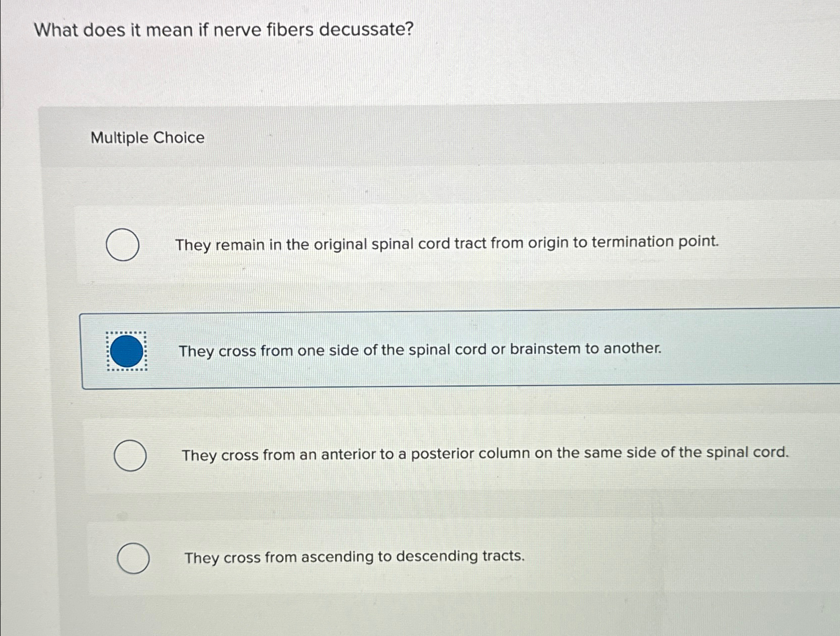Select the radio button for 'They cross from an anterior to a posterior column'

point(130,456)
